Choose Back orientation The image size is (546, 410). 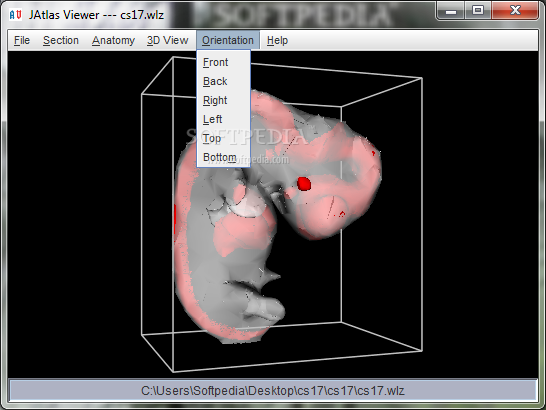coord(223,81)
